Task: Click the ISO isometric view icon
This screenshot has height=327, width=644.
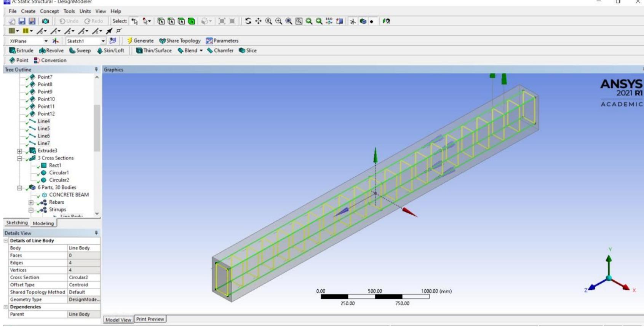Action: pos(329,21)
